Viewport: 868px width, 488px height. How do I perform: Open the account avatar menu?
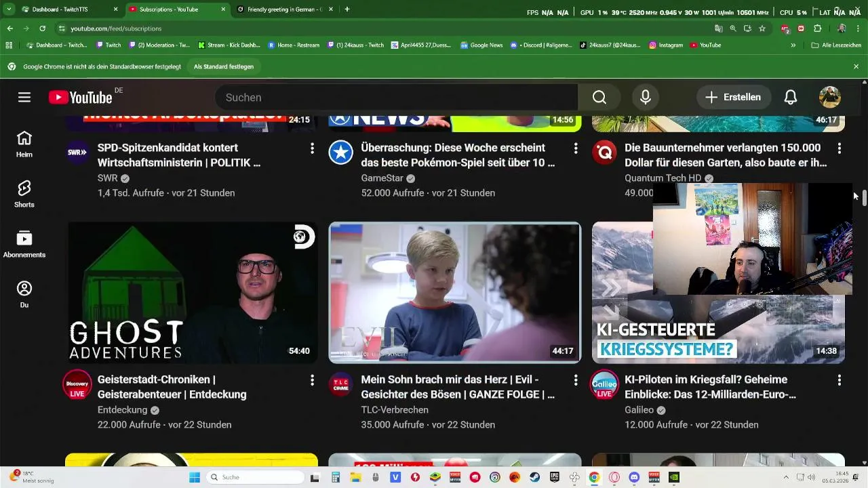(830, 97)
